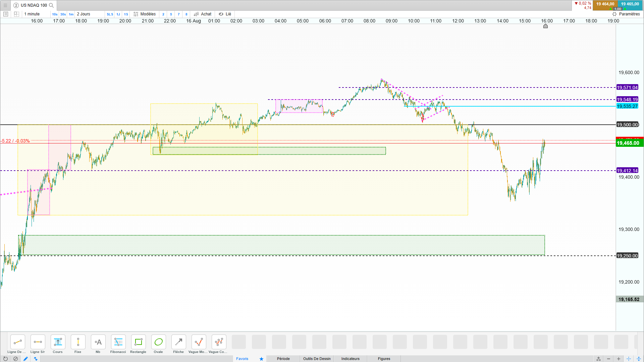Select the Rectangle drawing tool
This screenshot has width=644, height=362.
pyautogui.click(x=138, y=342)
